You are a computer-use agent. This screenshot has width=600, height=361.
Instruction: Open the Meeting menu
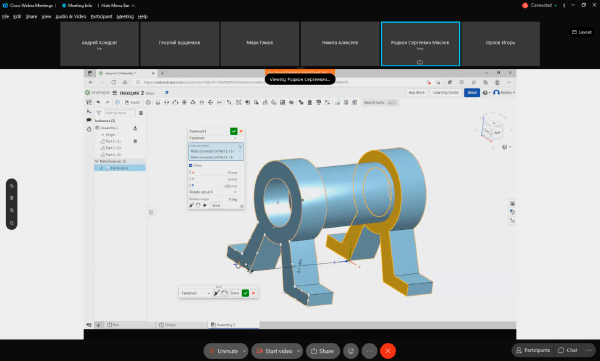(x=125, y=16)
